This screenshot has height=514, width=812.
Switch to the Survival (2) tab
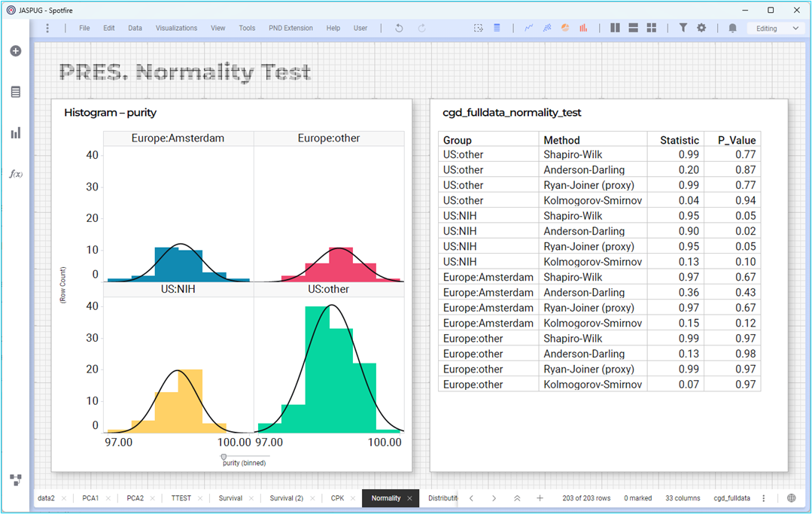(x=287, y=498)
